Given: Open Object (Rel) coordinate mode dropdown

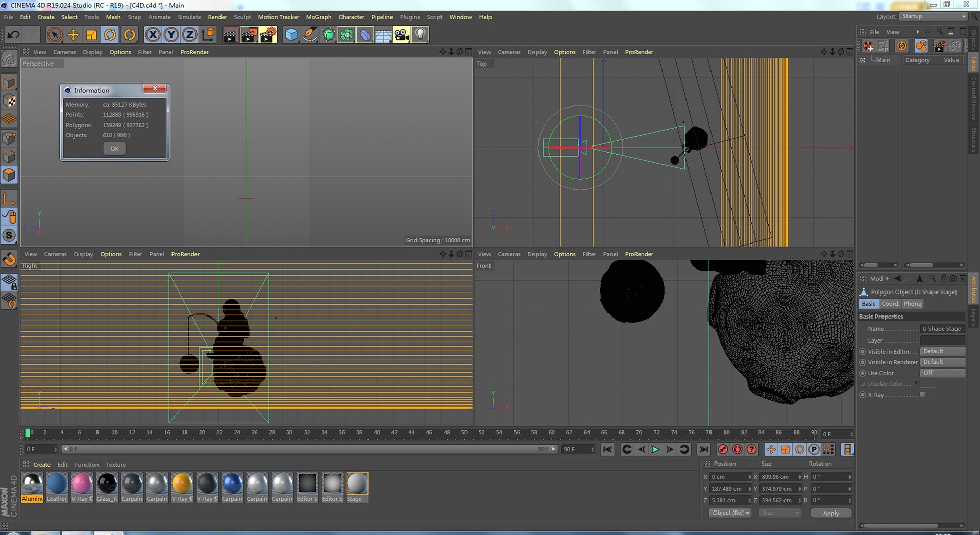Looking at the screenshot, I should tap(730, 513).
